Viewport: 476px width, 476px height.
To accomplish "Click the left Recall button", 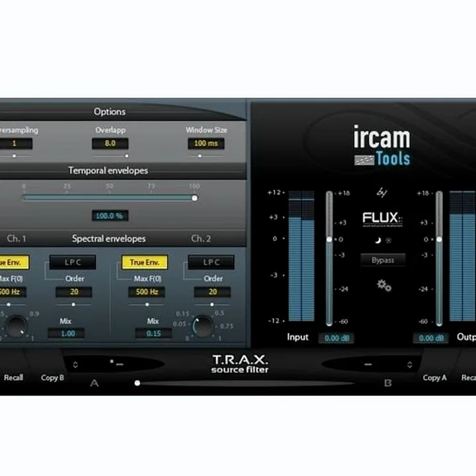I will tap(13, 377).
